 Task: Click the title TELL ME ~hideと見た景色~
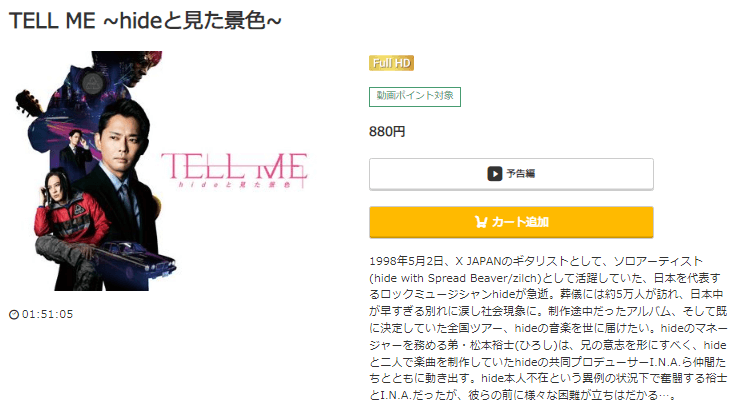tap(145, 21)
